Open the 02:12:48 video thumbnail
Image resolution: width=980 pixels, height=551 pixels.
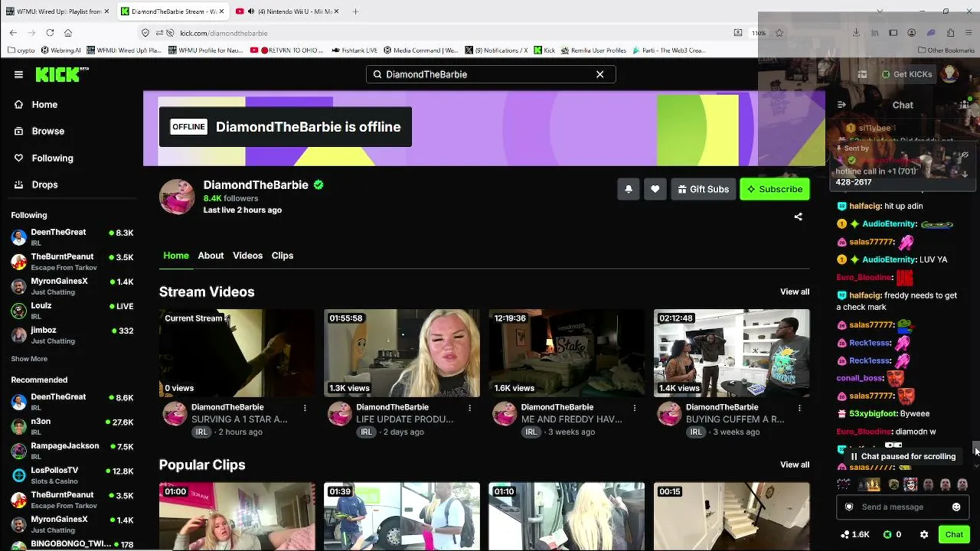(x=732, y=353)
